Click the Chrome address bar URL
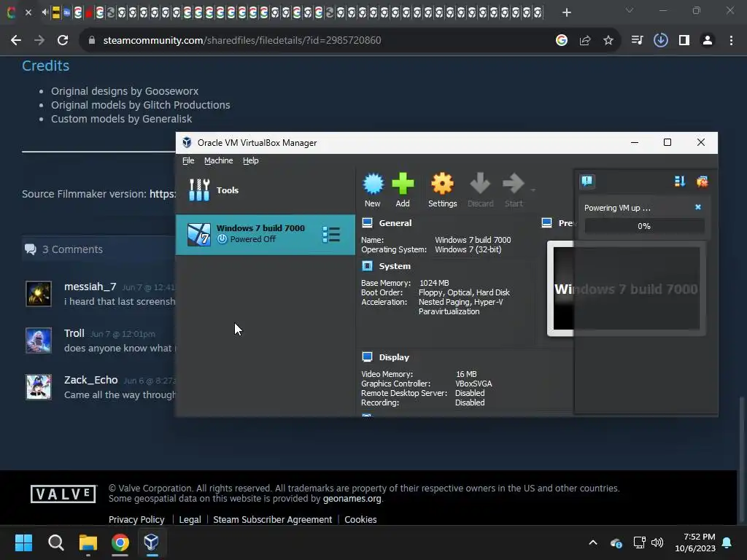The image size is (747, 560). 242,41
